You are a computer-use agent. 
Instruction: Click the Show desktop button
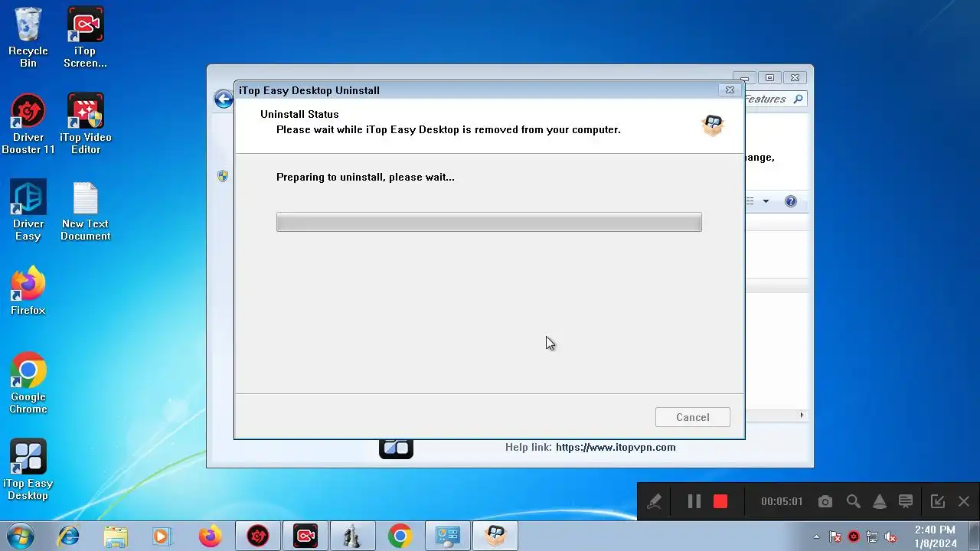(x=974, y=536)
